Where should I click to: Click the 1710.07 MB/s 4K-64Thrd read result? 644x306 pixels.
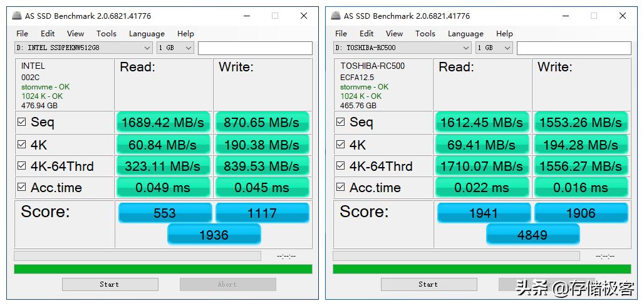click(x=482, y=166)
